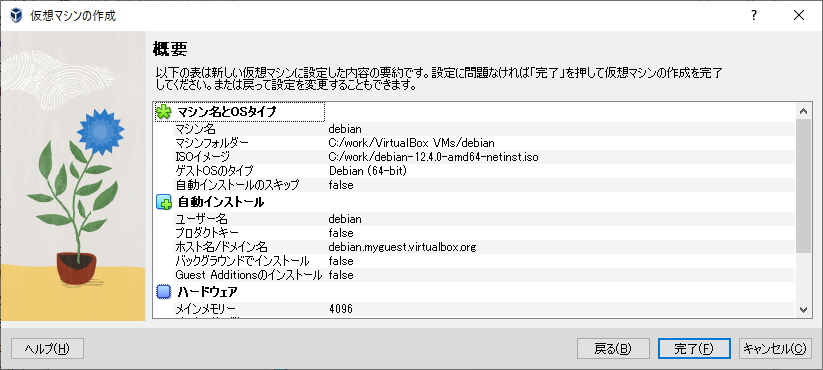The height and width of the screenshot is (370, 823).
Task: Finish creating the VM with 完了(F)
Action: pyautogui.click(x=694, y=348)
